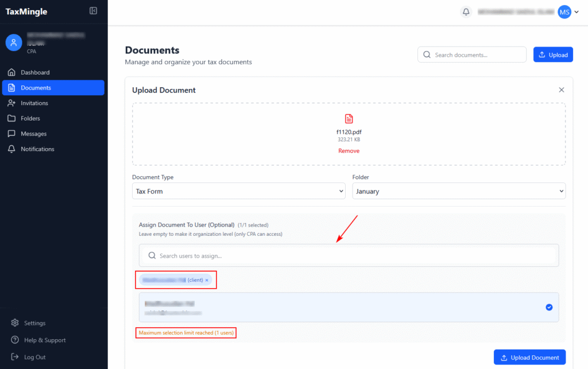Close the Upload Document panel
Viewport: 588px width, 369px height.
coord(562,90)
